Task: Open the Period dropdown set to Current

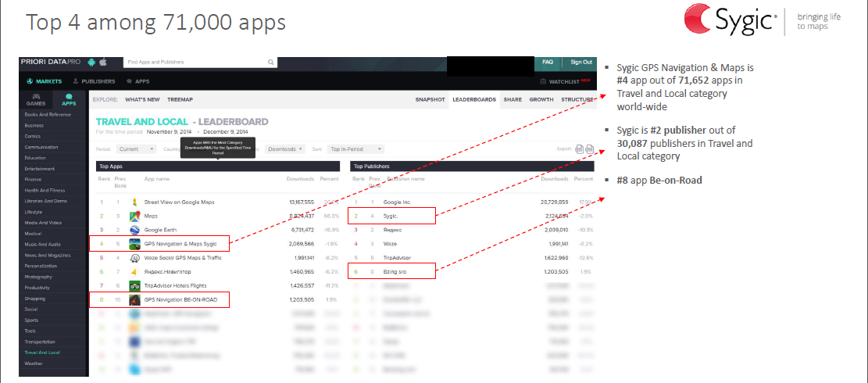Action: [136, 149]
